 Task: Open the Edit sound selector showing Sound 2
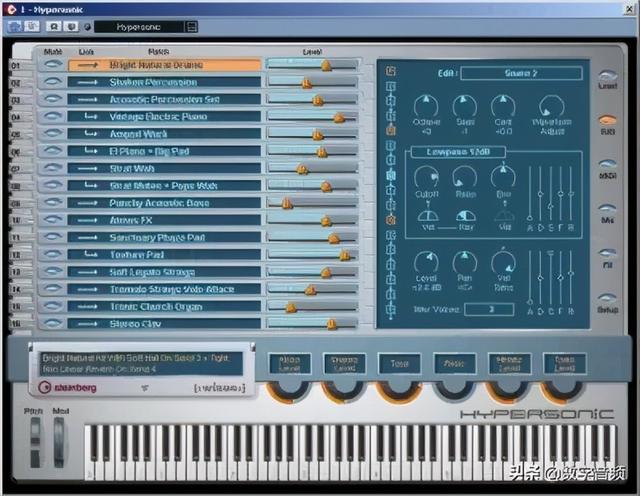521,73
